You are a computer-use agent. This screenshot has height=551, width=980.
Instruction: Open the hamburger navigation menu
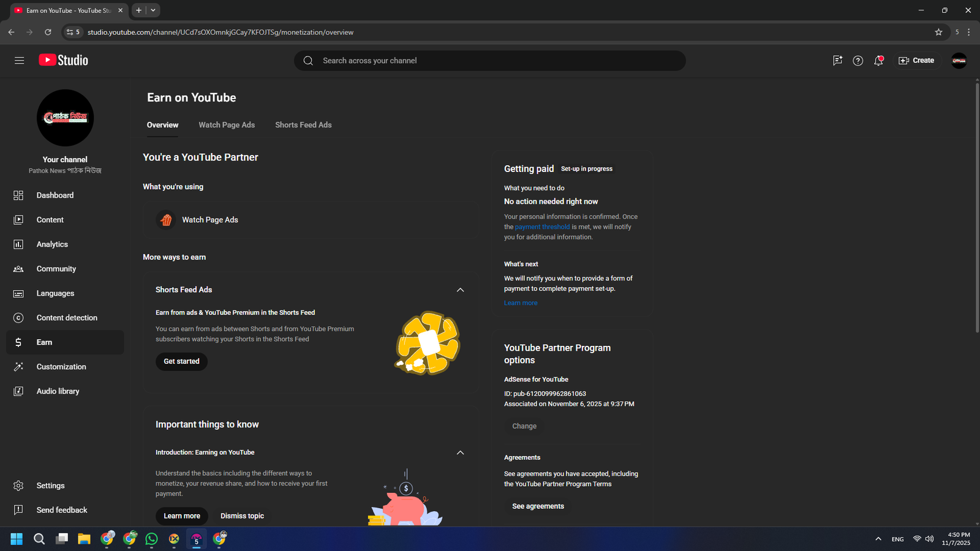20,61
